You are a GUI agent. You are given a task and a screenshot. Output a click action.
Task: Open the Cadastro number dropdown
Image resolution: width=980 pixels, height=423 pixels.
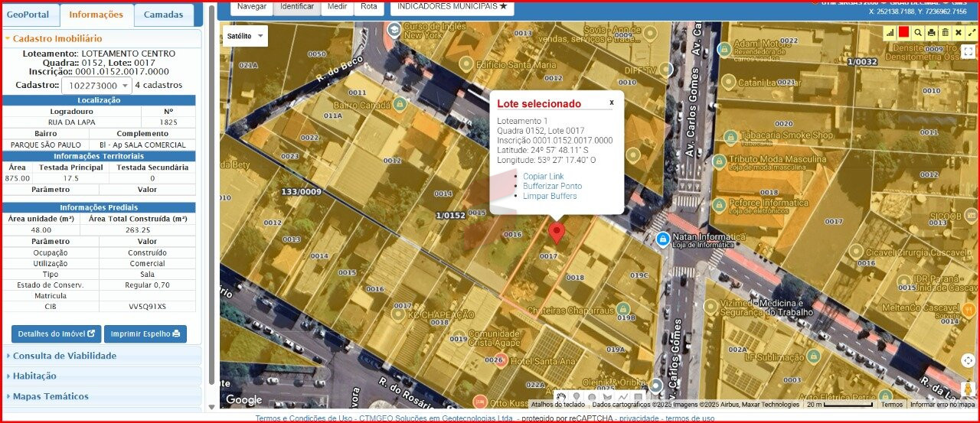pos(96,86)
